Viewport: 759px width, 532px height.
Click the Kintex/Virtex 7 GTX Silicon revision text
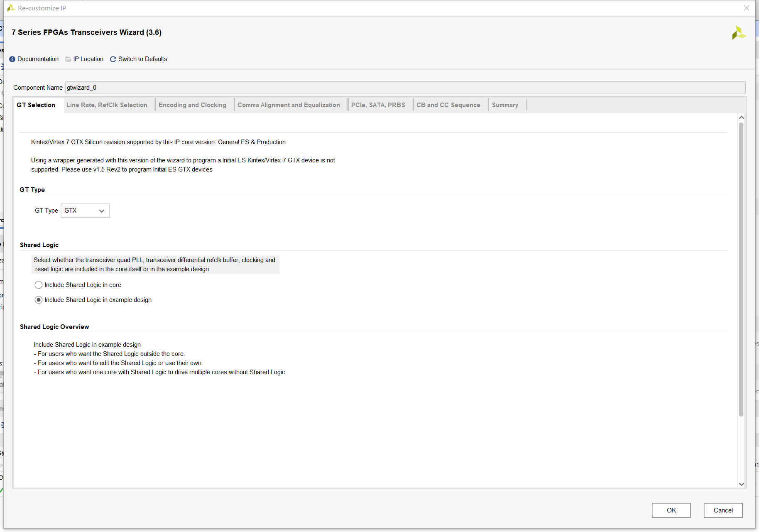click(158, 142)
